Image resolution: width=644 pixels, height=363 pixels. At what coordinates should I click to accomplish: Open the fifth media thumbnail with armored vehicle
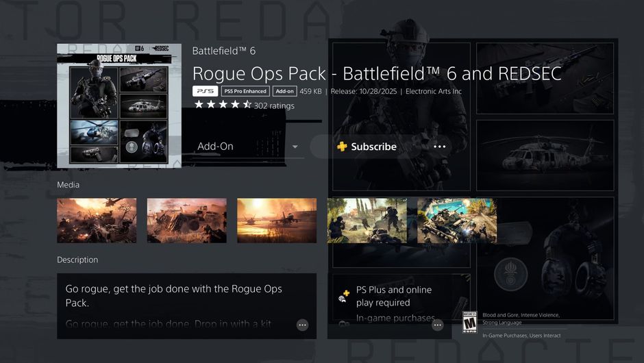point(456,221)
